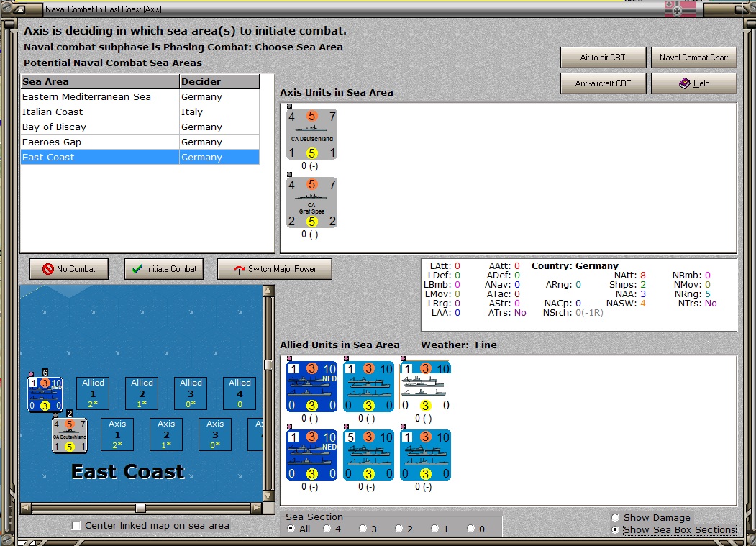Click the NASW value 4
Viewport: 756px width, 546px height.
pos(642,304)
